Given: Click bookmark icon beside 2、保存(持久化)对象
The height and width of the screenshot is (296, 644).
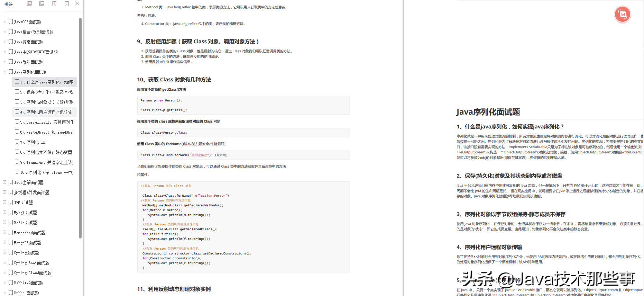Looking at the screenshot, I should click(17, 92).
